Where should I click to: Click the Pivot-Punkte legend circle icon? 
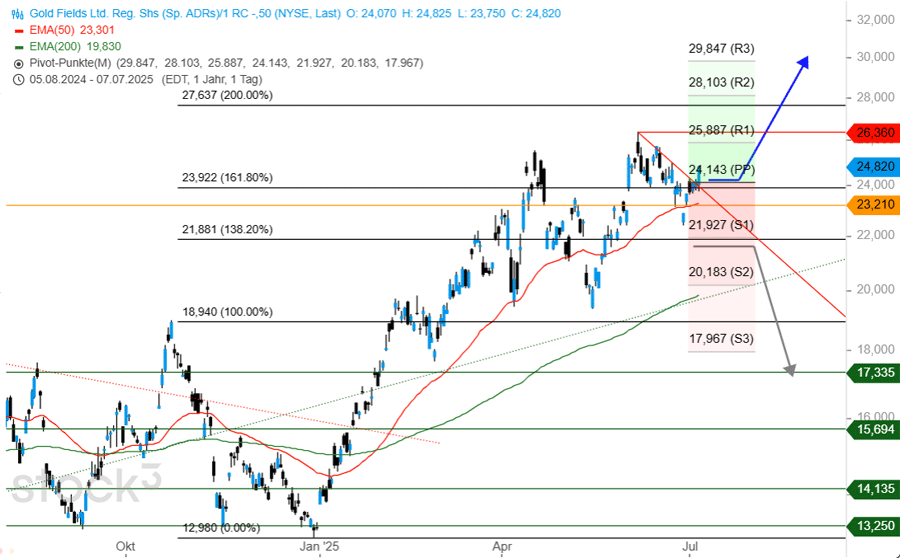point(18,64)
